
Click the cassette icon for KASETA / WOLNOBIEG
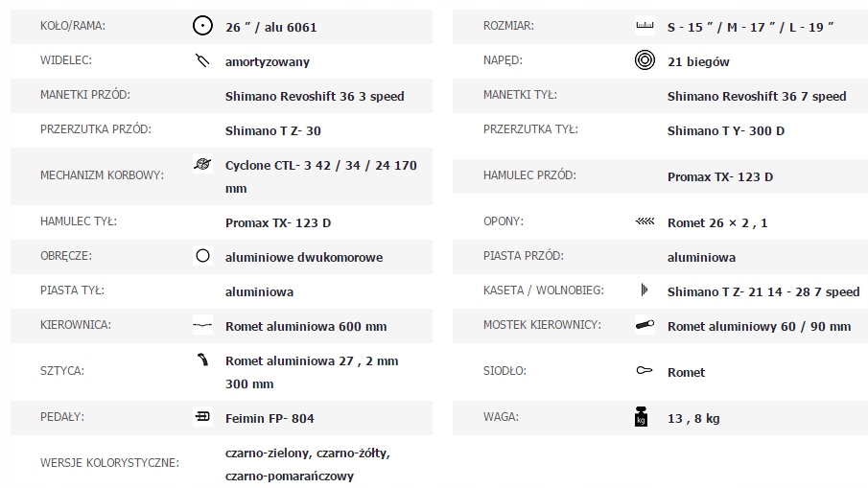coord(645,290)
